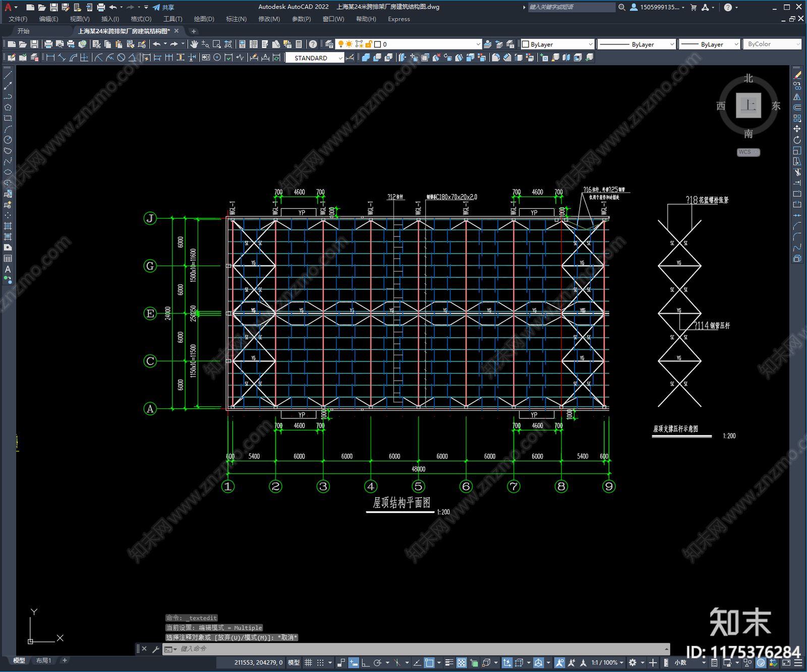Open the WCS coordinate system dropdown
This screenshot has height=672, width=807.
[748, 152]
